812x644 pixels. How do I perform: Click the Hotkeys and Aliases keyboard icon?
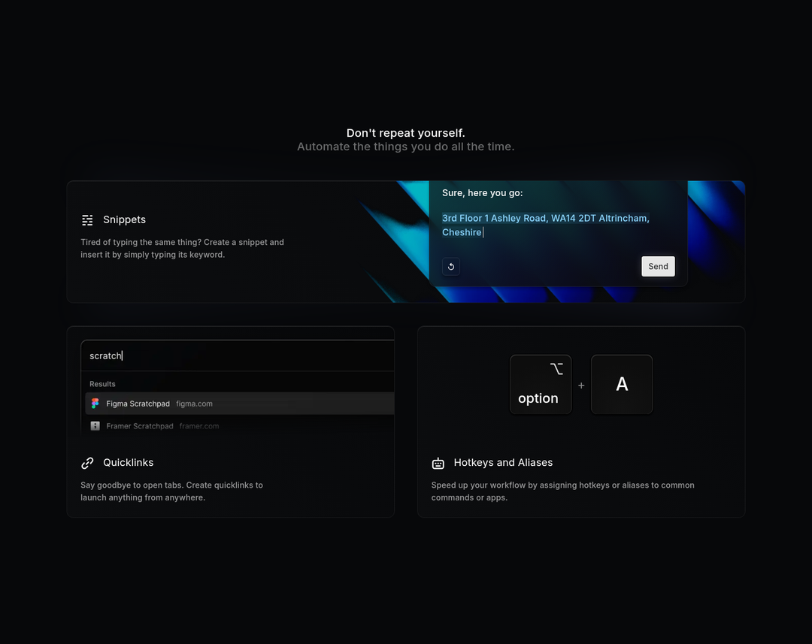click(438, 464)
